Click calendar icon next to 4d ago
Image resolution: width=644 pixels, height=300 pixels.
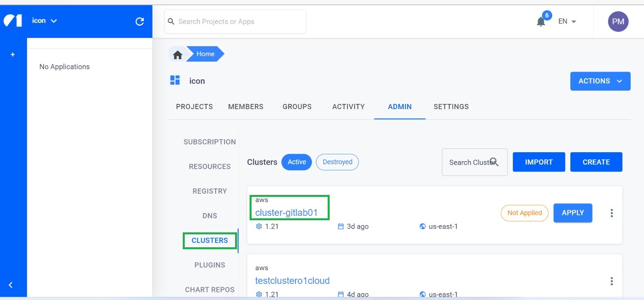[x=341, y=294]
